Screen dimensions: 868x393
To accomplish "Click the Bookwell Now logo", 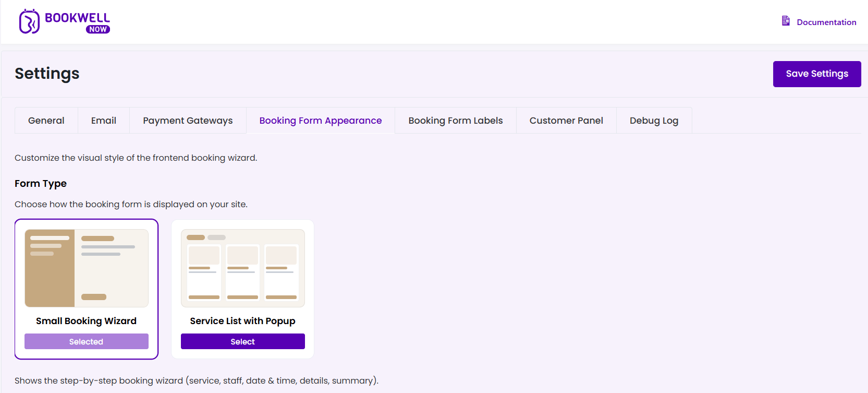I will point(65,22).
